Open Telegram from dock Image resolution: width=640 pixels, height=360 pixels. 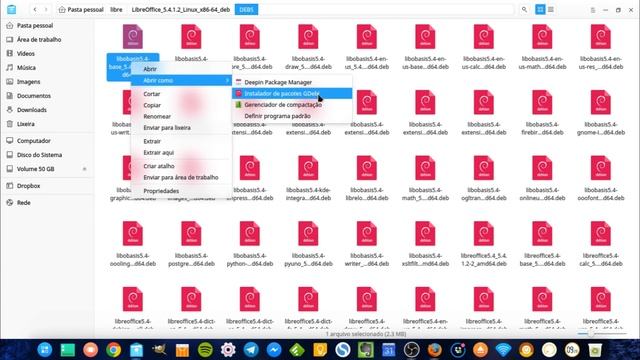[x=251, y=350]
